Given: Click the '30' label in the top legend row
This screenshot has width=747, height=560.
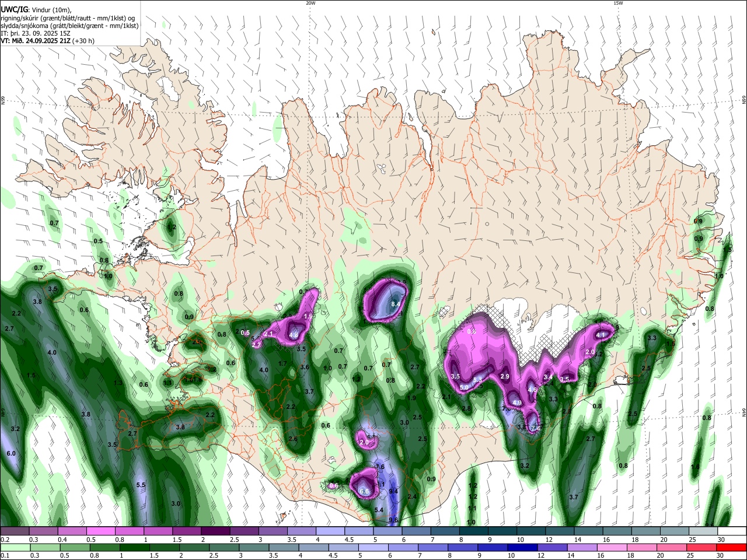Looking at the screenshot, I should tap(721, 540).
